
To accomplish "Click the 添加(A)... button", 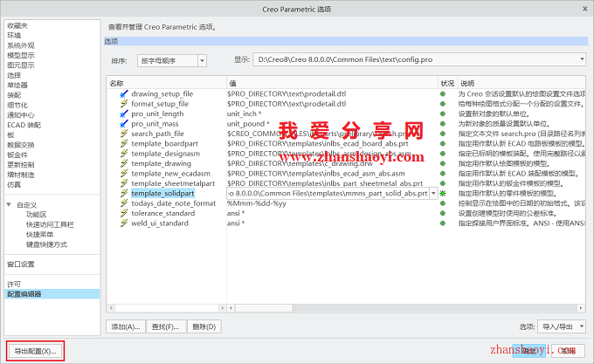I will coord(126,326).
